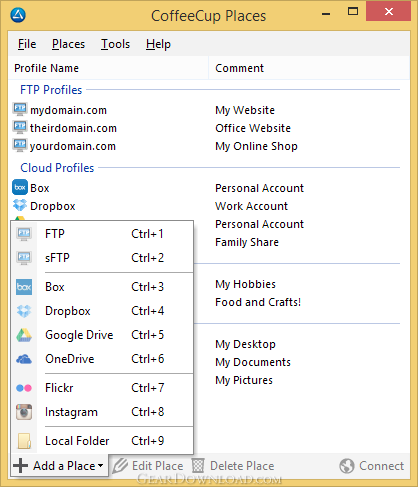418x487 pixels.
Task: Click the Instagram camera icon in the menu
Action: click(x=24, y=412)
